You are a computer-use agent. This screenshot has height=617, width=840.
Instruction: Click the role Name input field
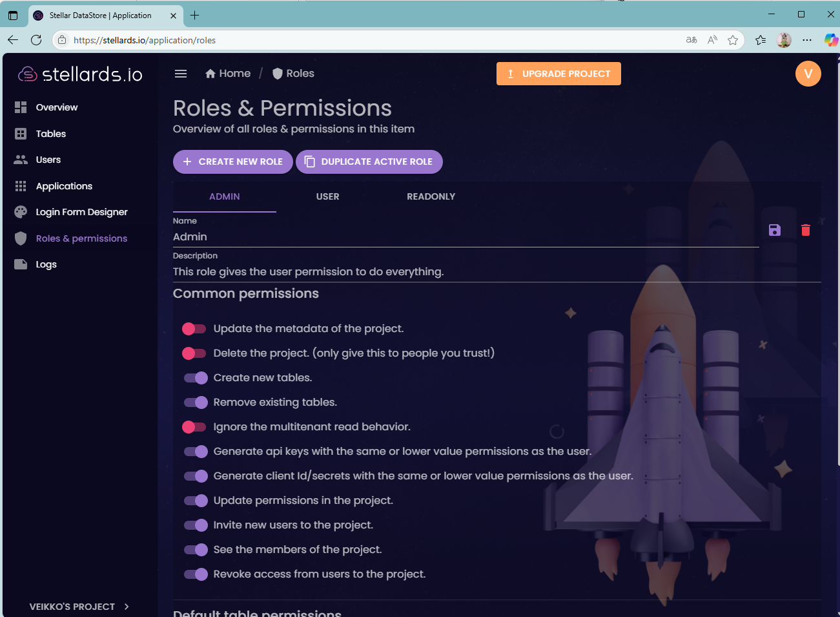click(x=465, y=237)
